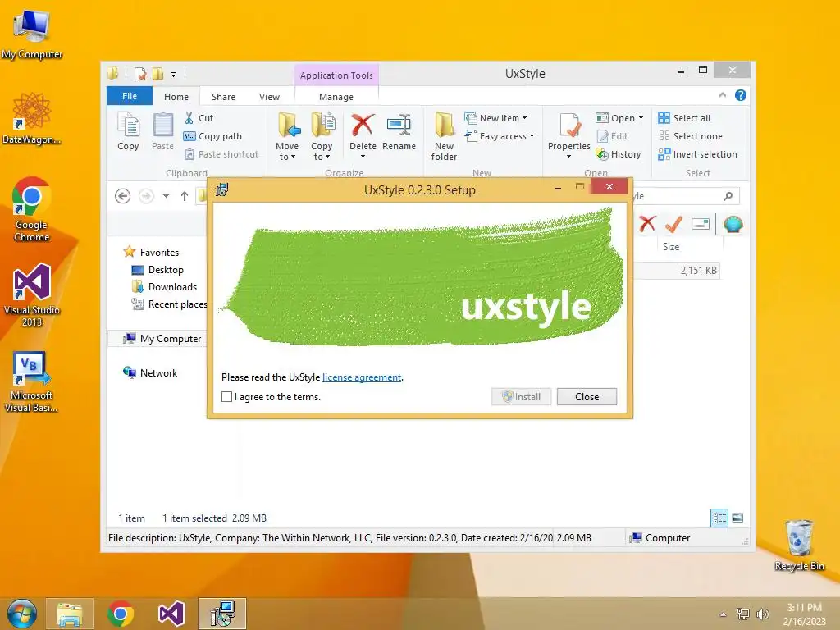Switch to the Share ribbon tab
The height and width of the screenshot is (630, 840).
[223, 97]
